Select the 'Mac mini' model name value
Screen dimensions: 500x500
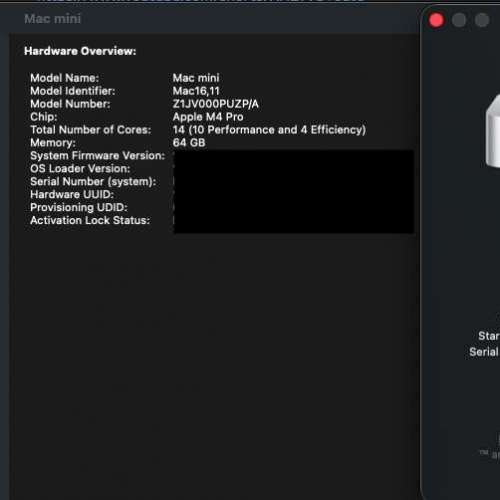196,78
